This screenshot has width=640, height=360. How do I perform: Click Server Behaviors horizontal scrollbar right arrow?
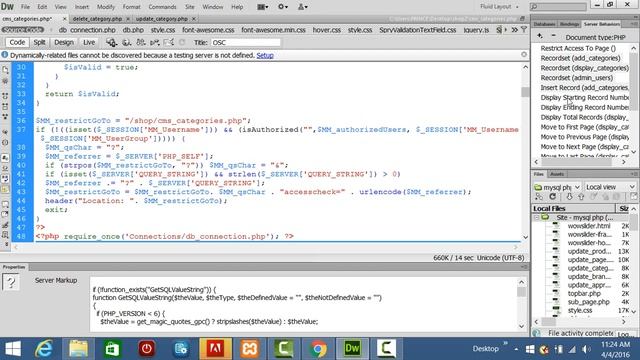tap(624, 162)
